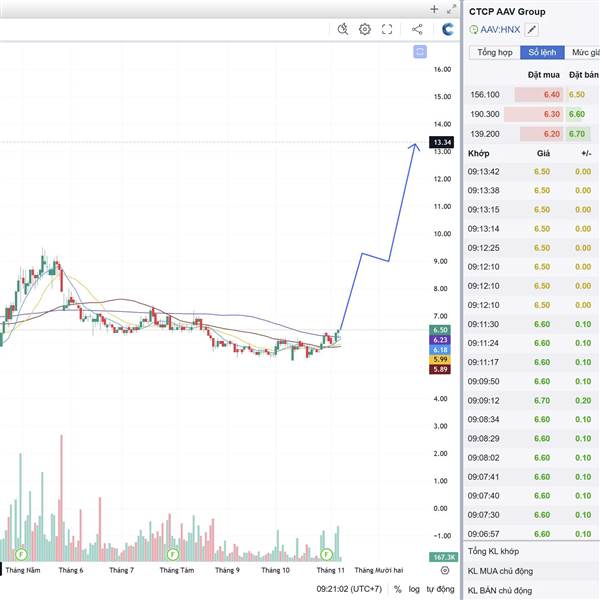Click the blue 6.18 moving average label
The height and width of the screenshot is (600, 600).
coord(440,350)
